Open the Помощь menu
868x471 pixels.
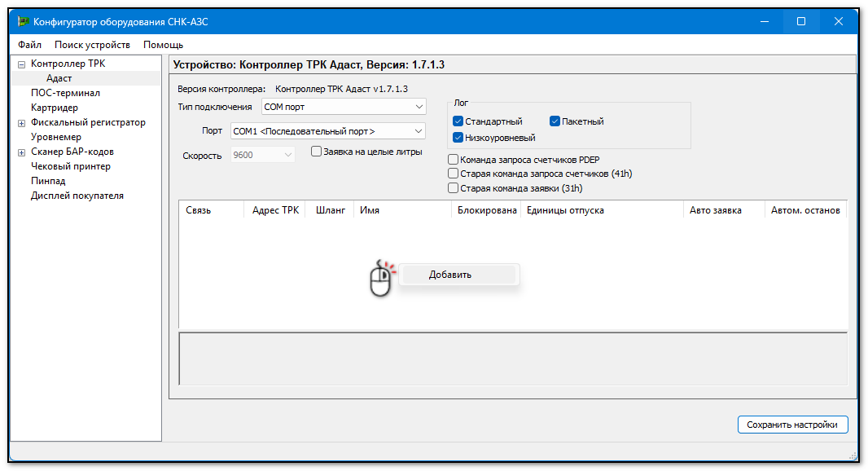click(x=163, y=45)
